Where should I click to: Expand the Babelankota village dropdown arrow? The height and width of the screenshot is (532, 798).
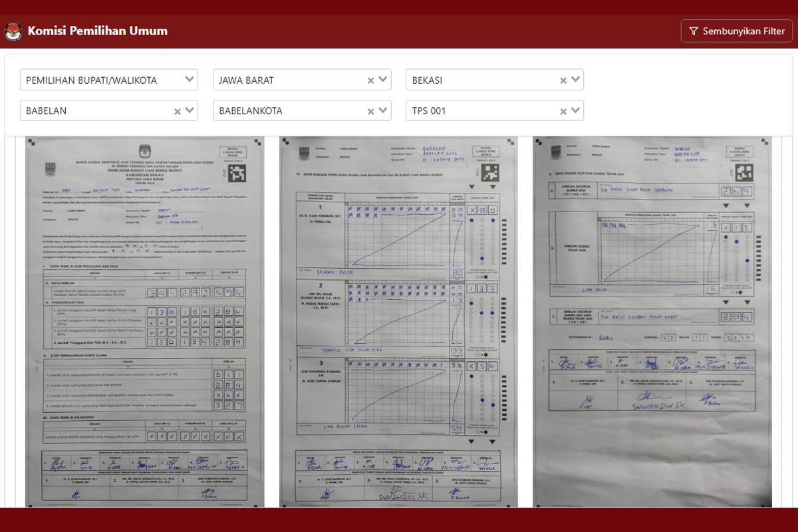383,110
